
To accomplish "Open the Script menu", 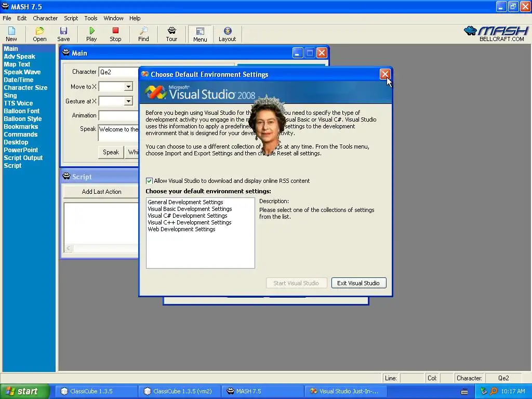I will click(71, 18).
